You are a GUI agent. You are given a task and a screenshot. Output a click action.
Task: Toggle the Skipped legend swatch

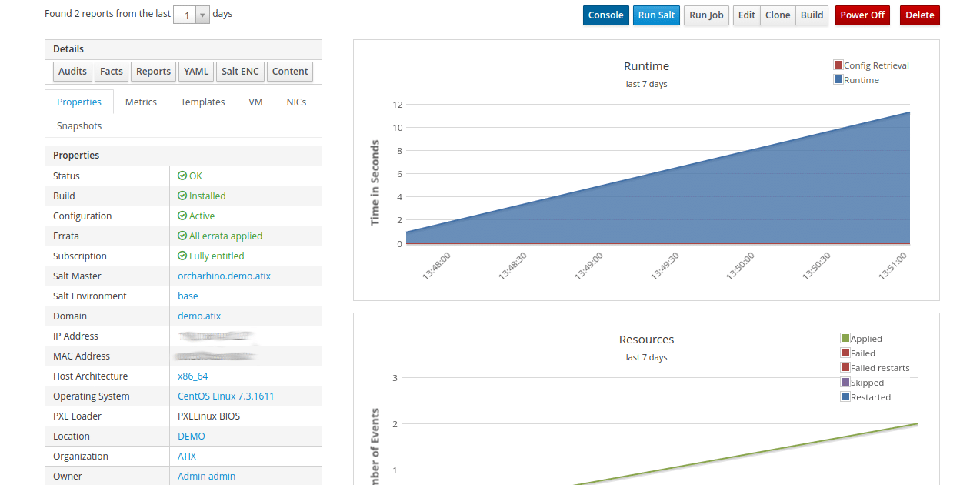[x=845, y=382]
